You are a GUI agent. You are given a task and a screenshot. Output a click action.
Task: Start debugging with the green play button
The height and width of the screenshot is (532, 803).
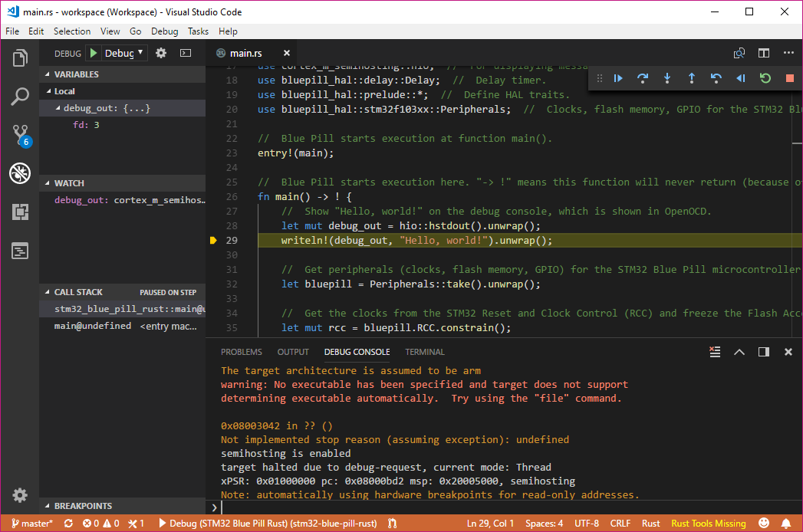point(94,53)
